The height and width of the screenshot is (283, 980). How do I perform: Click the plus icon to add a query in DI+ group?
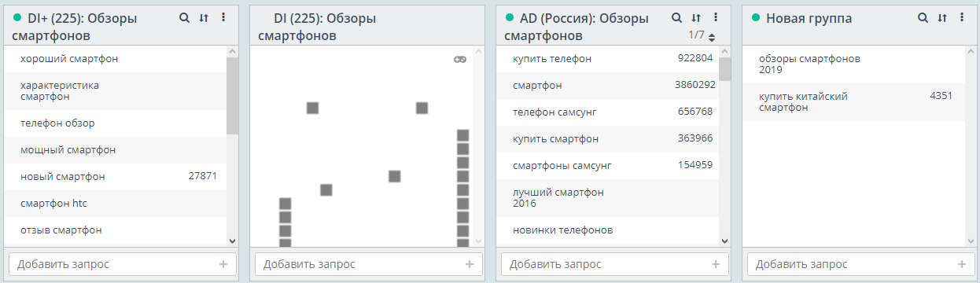[223, 264]
